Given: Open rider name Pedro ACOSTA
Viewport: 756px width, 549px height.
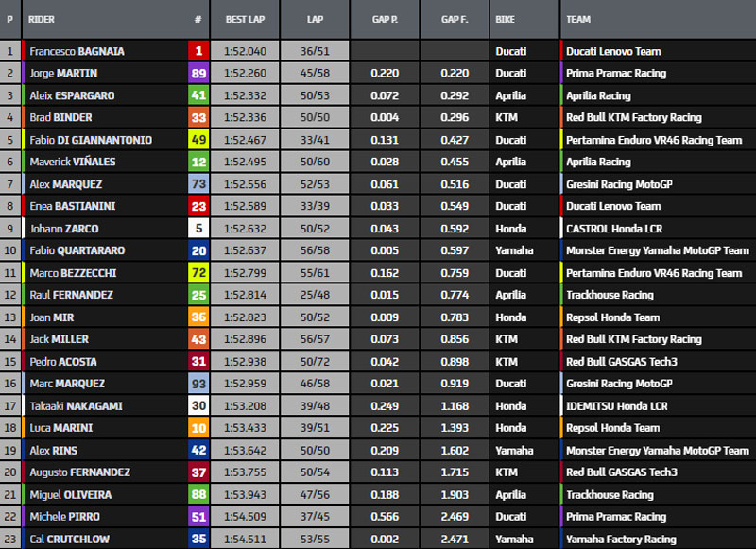Looking at the screenshot, I should tap(62, 361).
